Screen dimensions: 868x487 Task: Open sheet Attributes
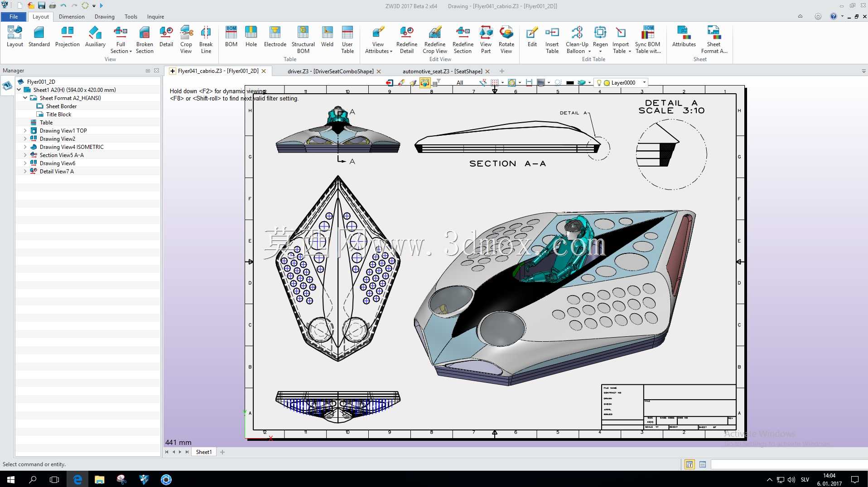pos(684,36)
